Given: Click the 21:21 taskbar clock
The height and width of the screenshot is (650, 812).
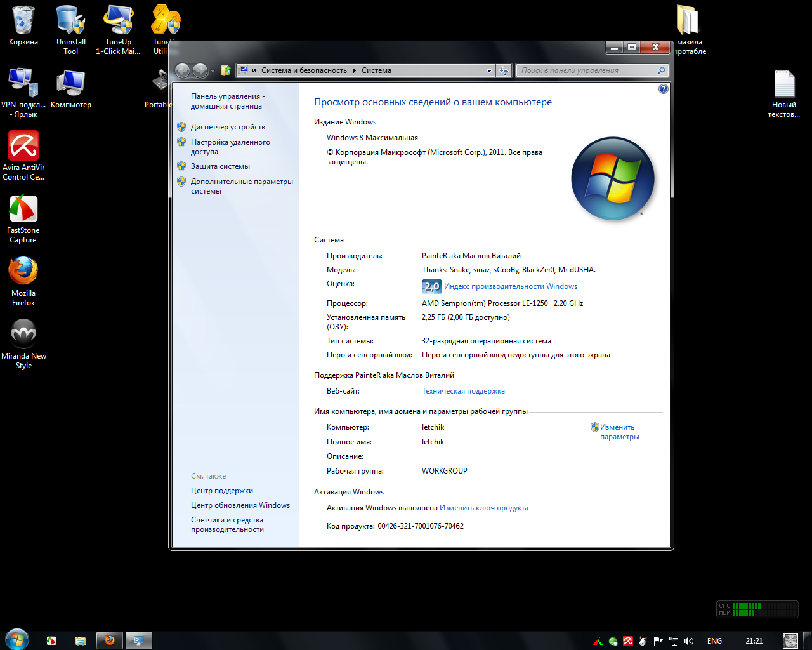Looking at the screenshot, I should 754,641.
